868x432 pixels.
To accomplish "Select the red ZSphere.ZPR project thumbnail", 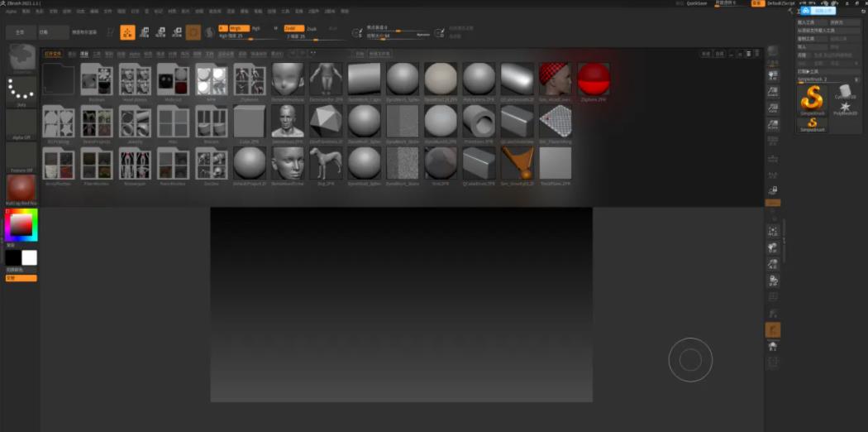I will pyautogui.click(x=594, y=81).
